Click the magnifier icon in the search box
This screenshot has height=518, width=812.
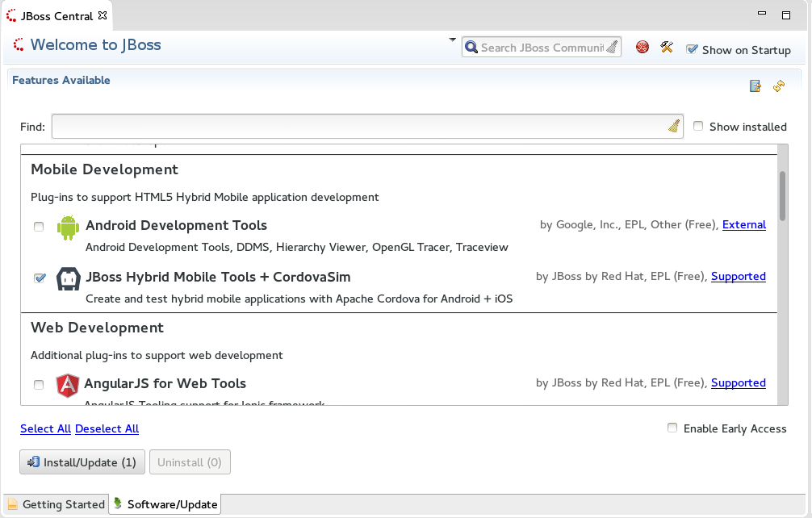[x=471, y=47]
